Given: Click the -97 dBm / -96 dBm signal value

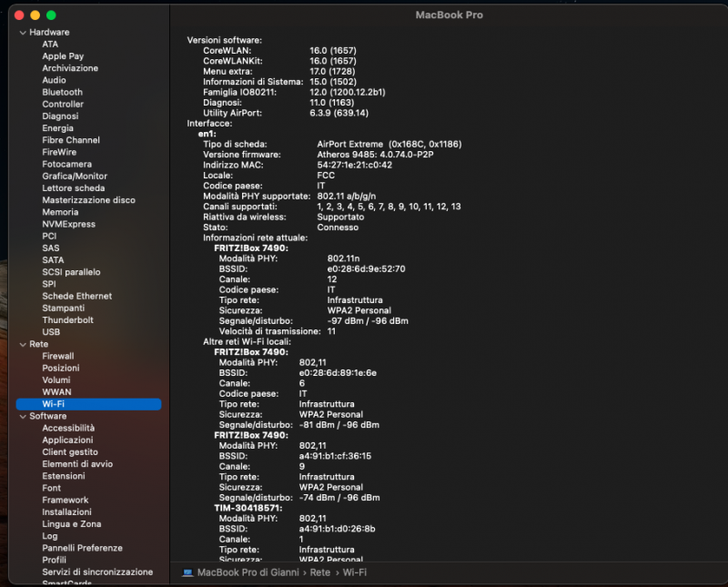Looking at the screenshot, I should pyautogui.click(x=368, y=321).
